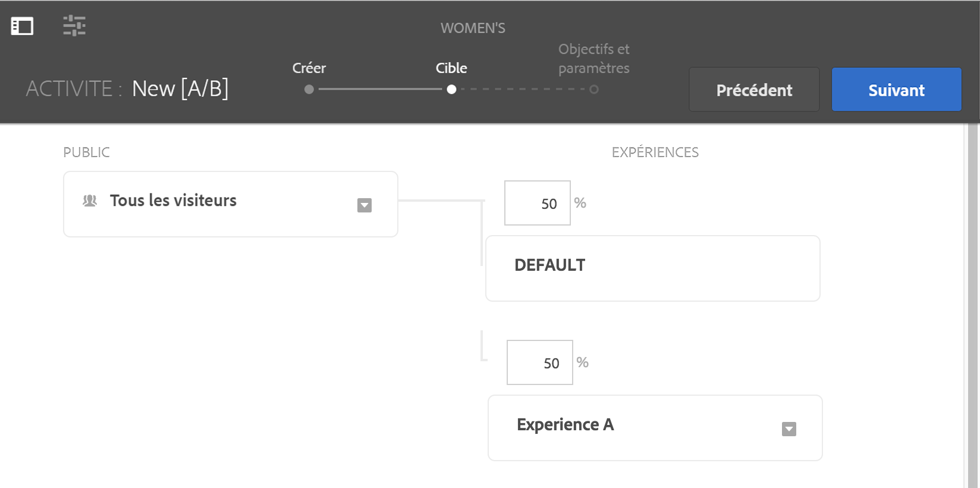Go to the Créer step label

pos(309,68)
